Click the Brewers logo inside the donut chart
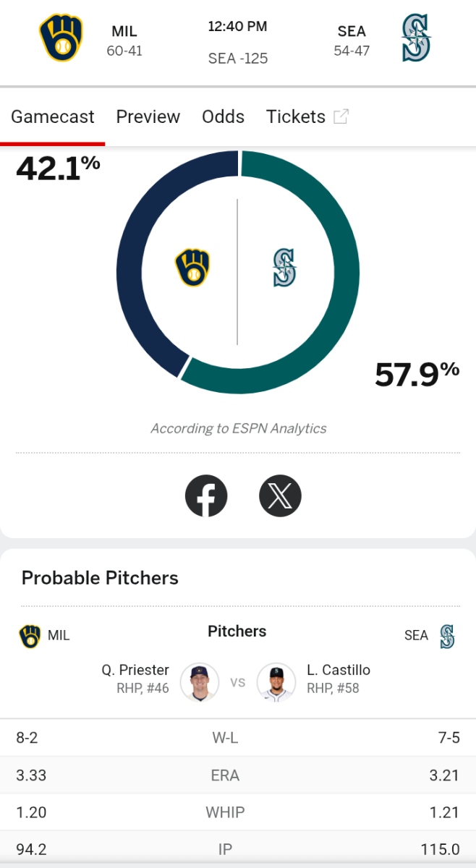The image size is (476, 868). [192, 268]
